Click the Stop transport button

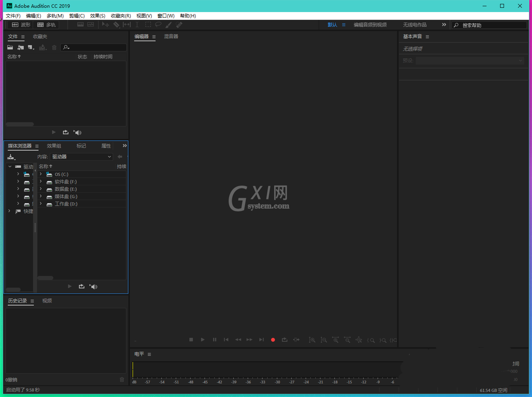coord(191,340)
